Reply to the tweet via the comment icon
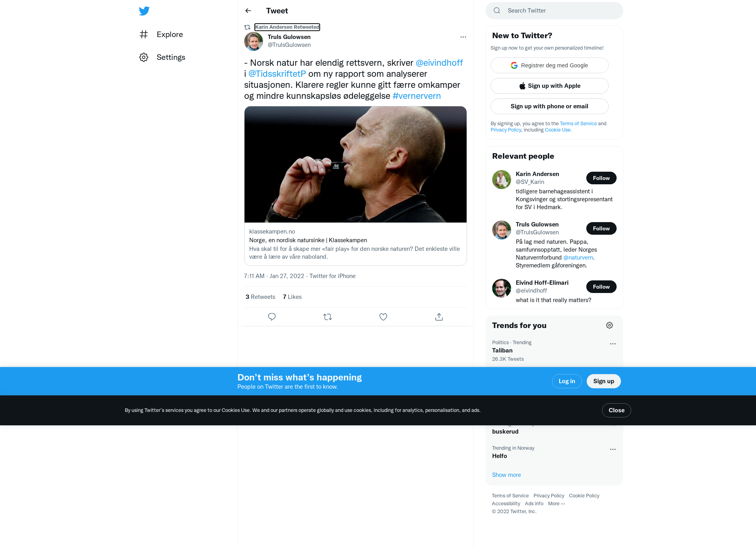This screenshot has height=547, width=756. pyautogui.click(x=272, y=317)
